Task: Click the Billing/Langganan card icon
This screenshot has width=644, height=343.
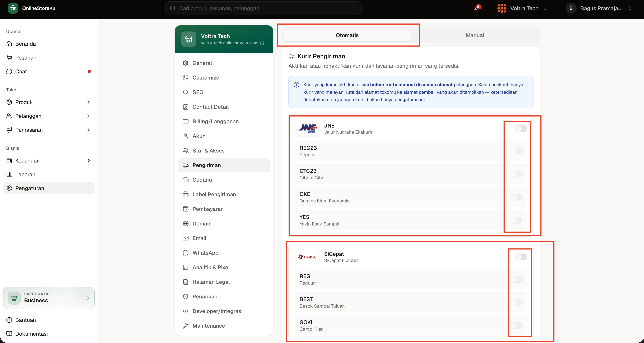Action: 185,121
